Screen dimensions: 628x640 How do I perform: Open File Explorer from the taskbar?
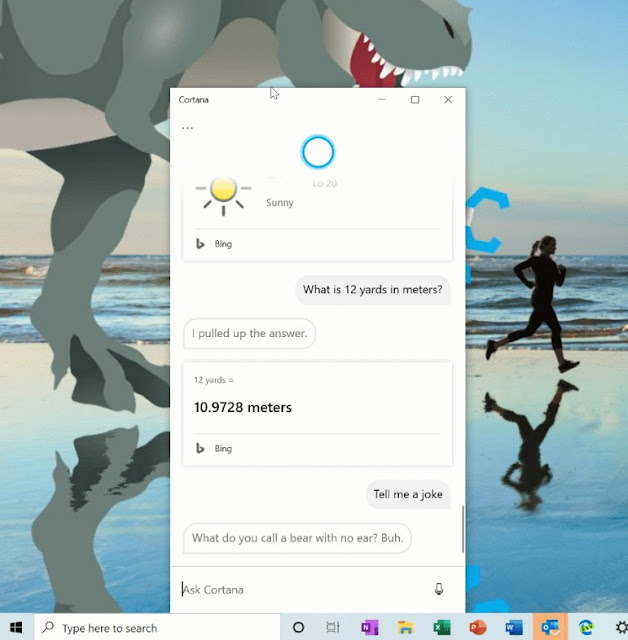click(406, 627)
